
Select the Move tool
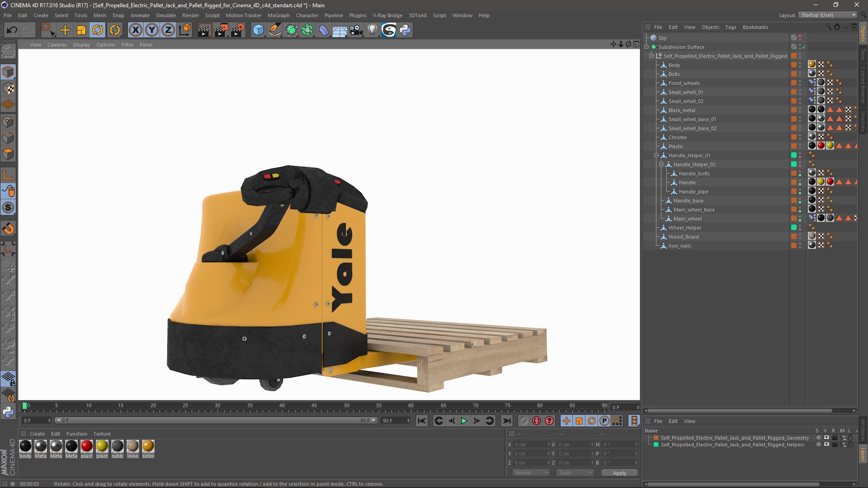tap(65, 30)
